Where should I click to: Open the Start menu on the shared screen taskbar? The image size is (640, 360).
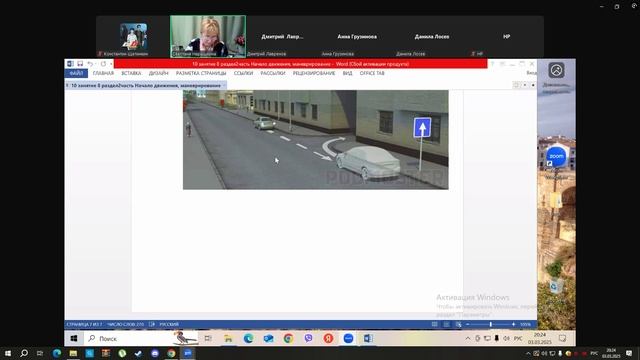(x=74, y=338)
